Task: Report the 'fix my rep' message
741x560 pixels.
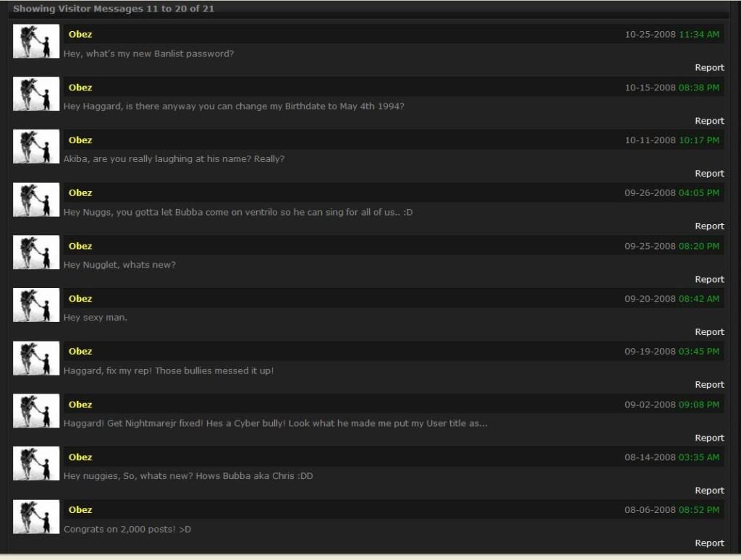Action: [709, 385]
